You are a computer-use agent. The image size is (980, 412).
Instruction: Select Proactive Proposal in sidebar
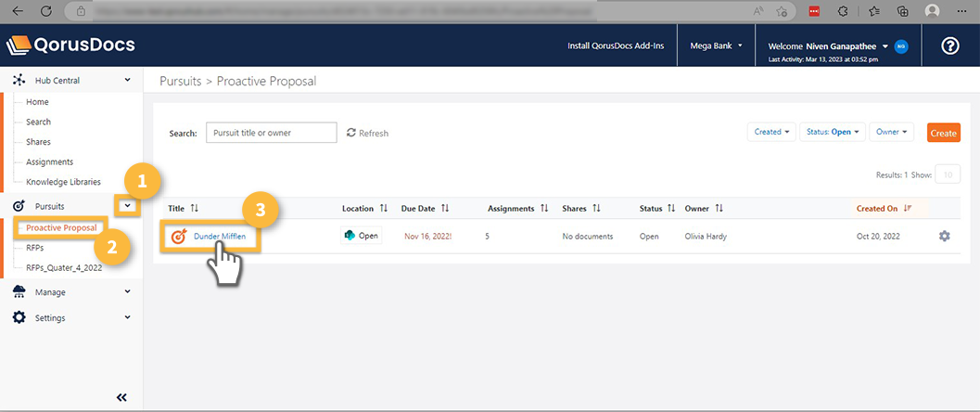pos(61,228)
